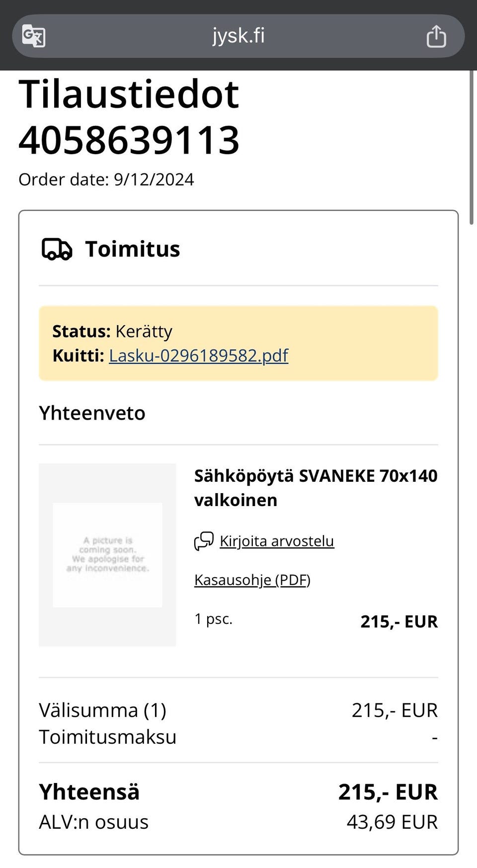Viewport: 477px width, 868px height.
Task: Click the product placeholder thumbnail
Action: click(107, 555)
